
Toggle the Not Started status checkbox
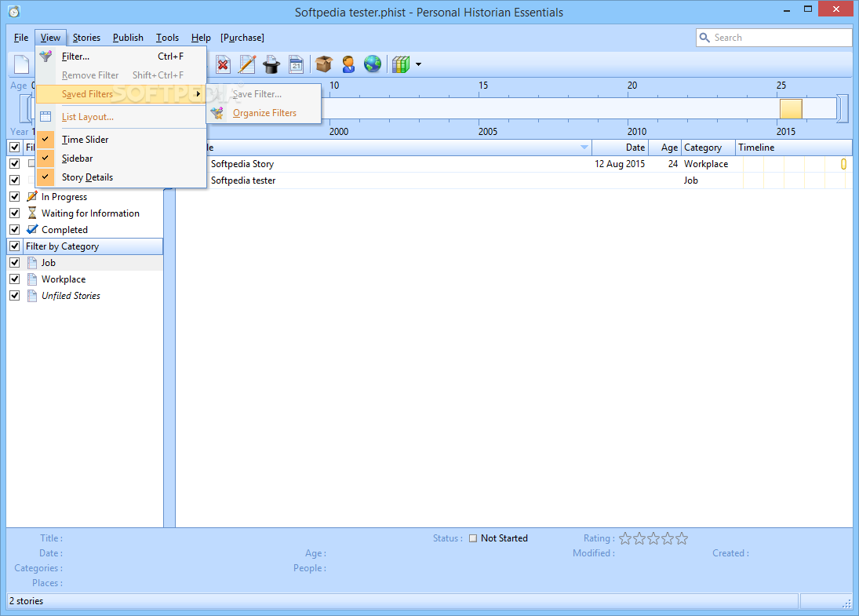(473, 538)
